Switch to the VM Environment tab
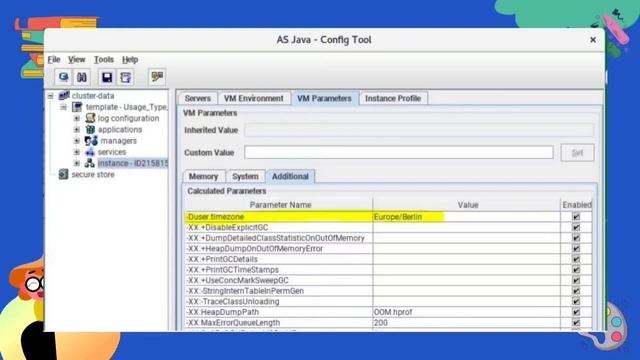The height and width of the screenshot is (360, 640). click(x=253, y=98)
